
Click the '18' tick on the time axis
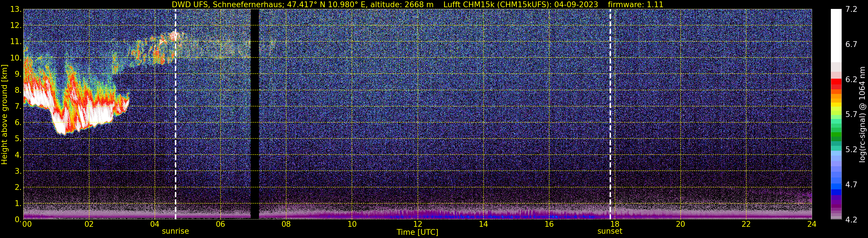tap(614, 224)
